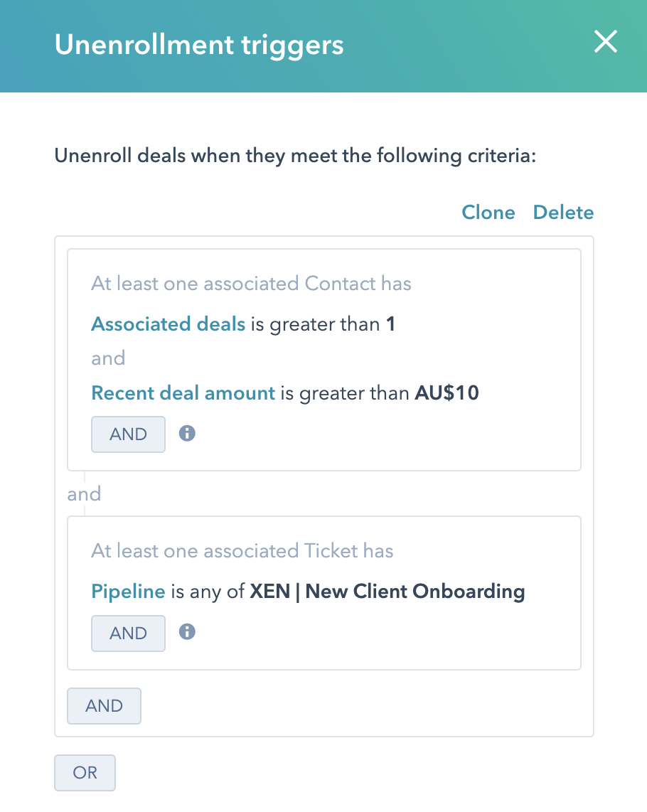Add an OR criteria group
The image size is (647, 812).
[85, 772]
